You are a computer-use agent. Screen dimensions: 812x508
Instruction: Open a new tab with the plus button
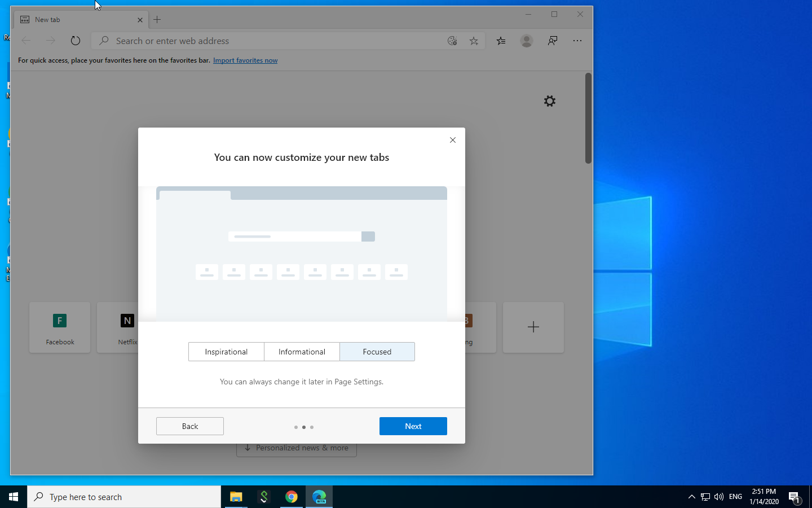click(157, 19)
